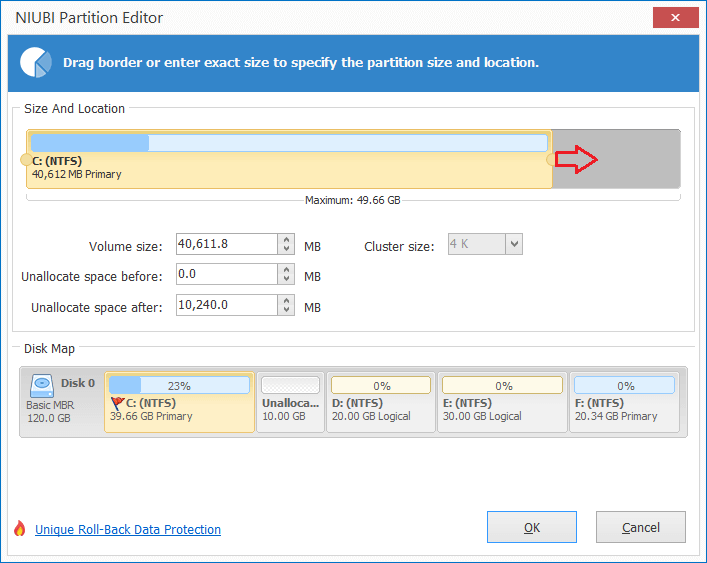The height and width of the screenshot is (563, 707).
Task: Confirm with the OK button
Action: pos(532,527)
